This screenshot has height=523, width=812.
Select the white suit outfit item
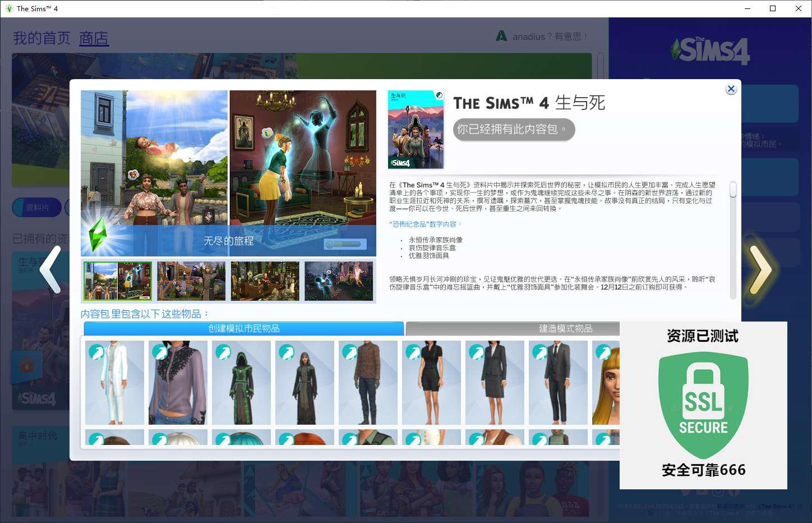(114, 383)
